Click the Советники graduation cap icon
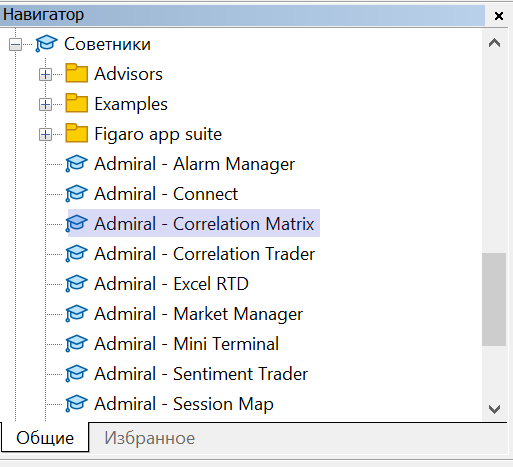 46,44
